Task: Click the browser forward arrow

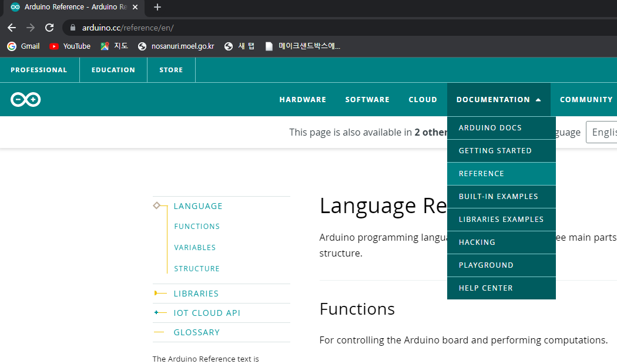Action: (31, 28)
